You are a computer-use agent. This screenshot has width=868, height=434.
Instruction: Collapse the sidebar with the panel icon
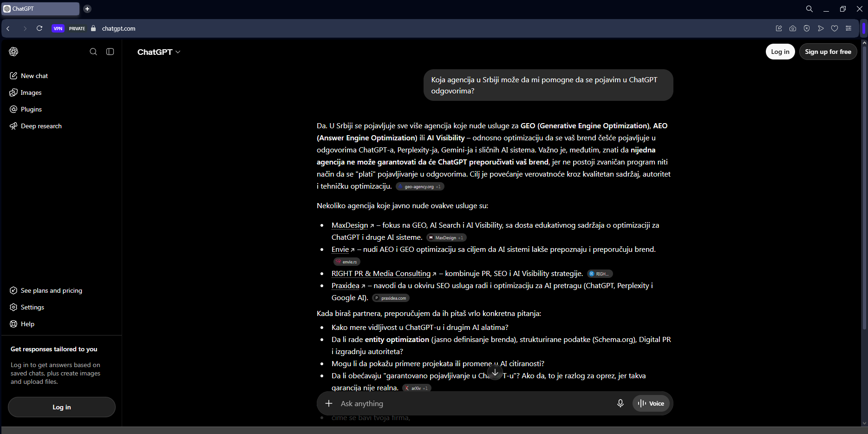click(110, 52)
